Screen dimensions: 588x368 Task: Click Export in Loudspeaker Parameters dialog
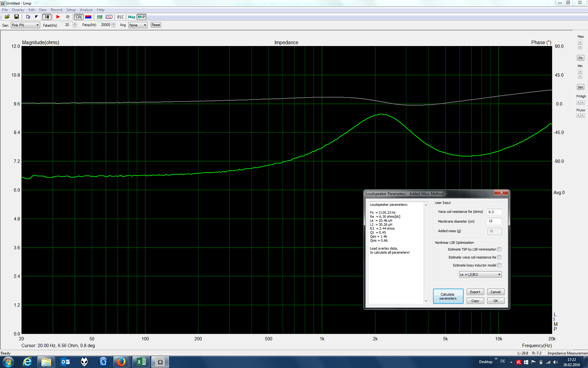point(475,292)
